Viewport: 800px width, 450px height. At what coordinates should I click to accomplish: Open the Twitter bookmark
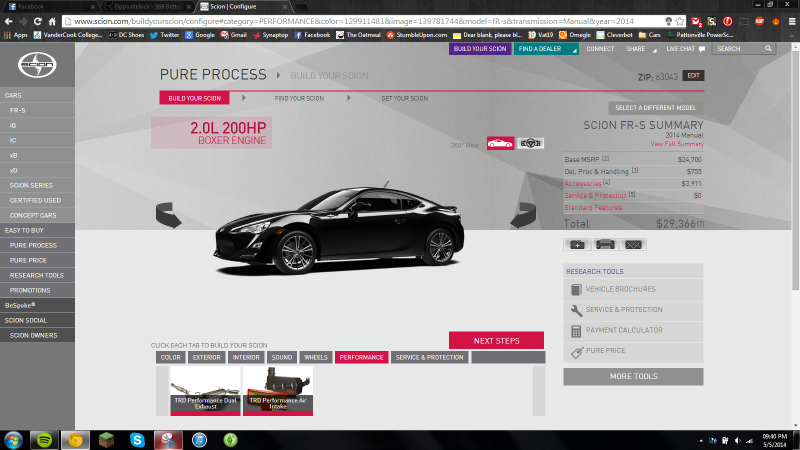click(164, 35)
